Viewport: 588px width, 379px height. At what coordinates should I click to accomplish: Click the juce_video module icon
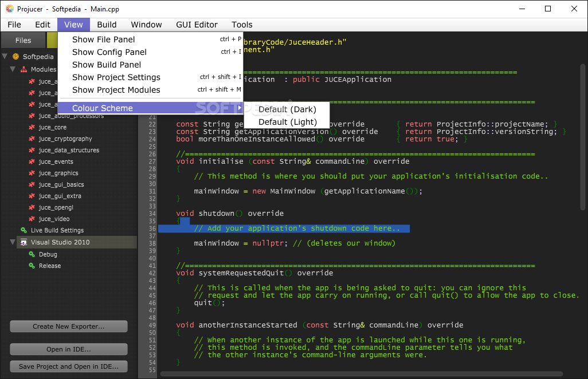click(x=32, y=219)
